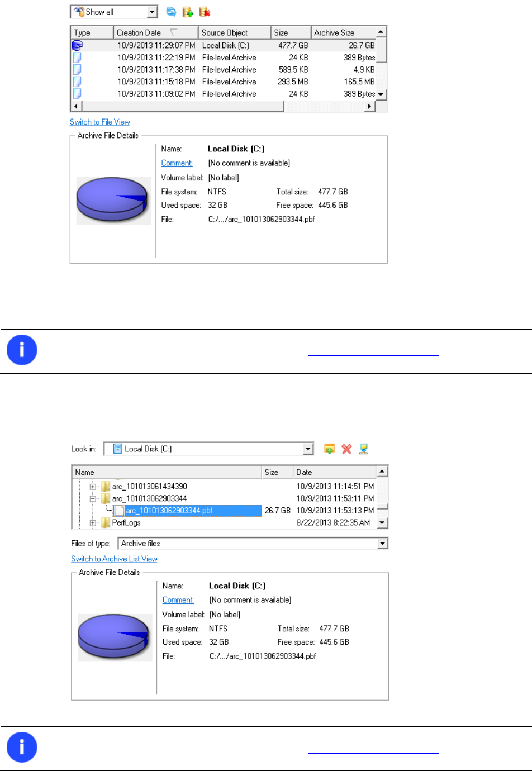Select the arc_101013061434390 folder row

pos(224,487)
